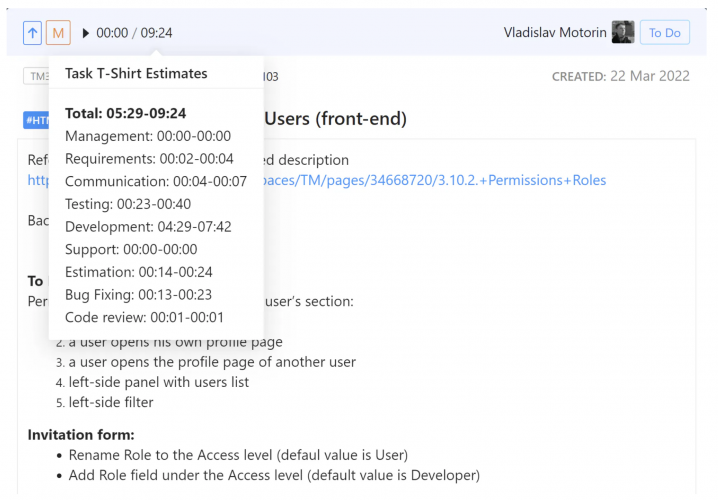This screenshot has height=500, width=718.
Task: Select the Total estimate row
Action: point(125,113)
